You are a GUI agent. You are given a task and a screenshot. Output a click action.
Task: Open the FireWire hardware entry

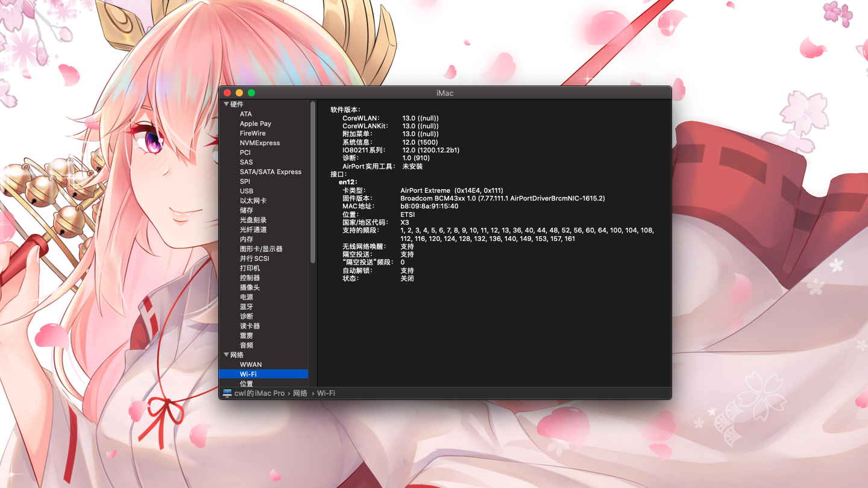tap(253, 133)
